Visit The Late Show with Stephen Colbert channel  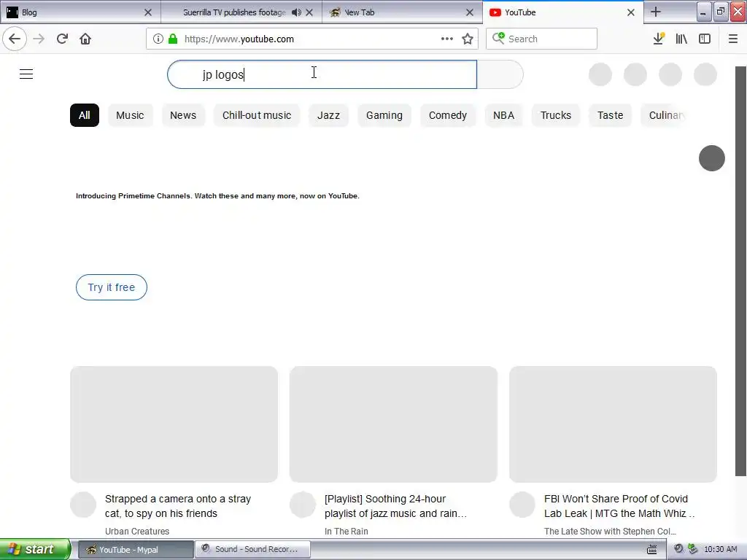610,532
